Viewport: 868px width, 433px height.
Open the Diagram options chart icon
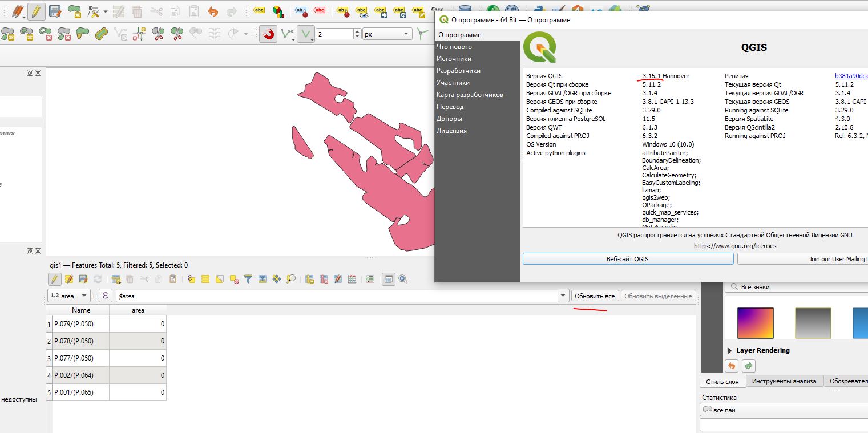tap(277, 11)
